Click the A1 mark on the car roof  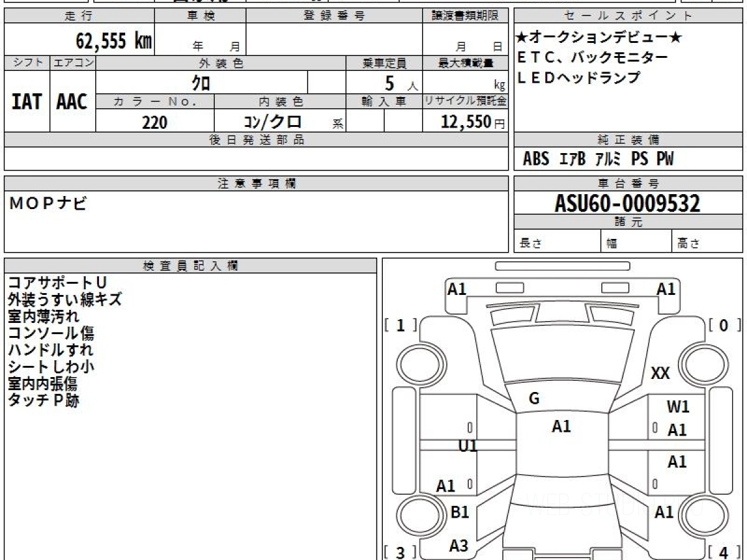(561, 426)
